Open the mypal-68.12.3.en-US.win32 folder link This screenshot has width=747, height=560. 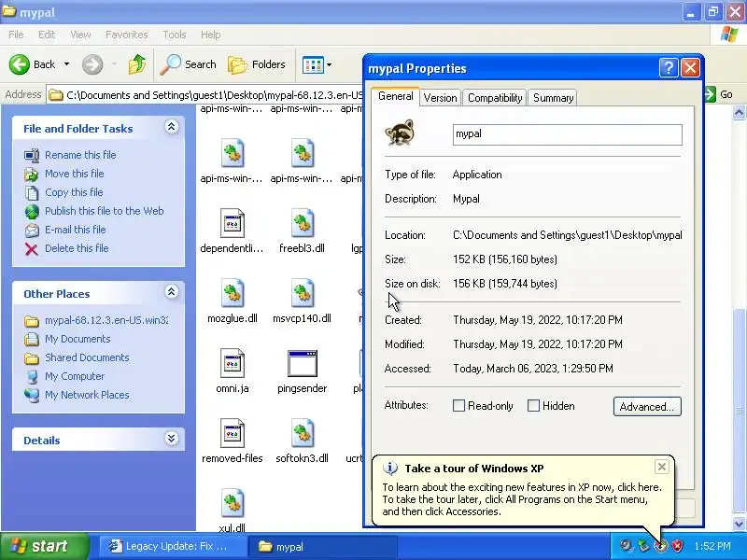[x=106, y=320]
